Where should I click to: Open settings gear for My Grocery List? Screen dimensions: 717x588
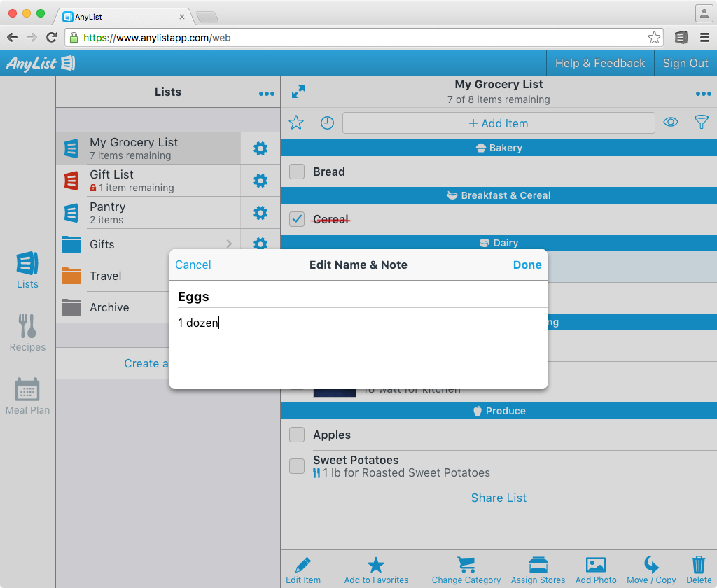260,148
